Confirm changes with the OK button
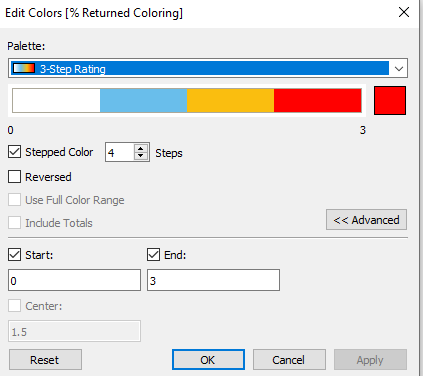 pyautogui.click(x=208, y=360)
